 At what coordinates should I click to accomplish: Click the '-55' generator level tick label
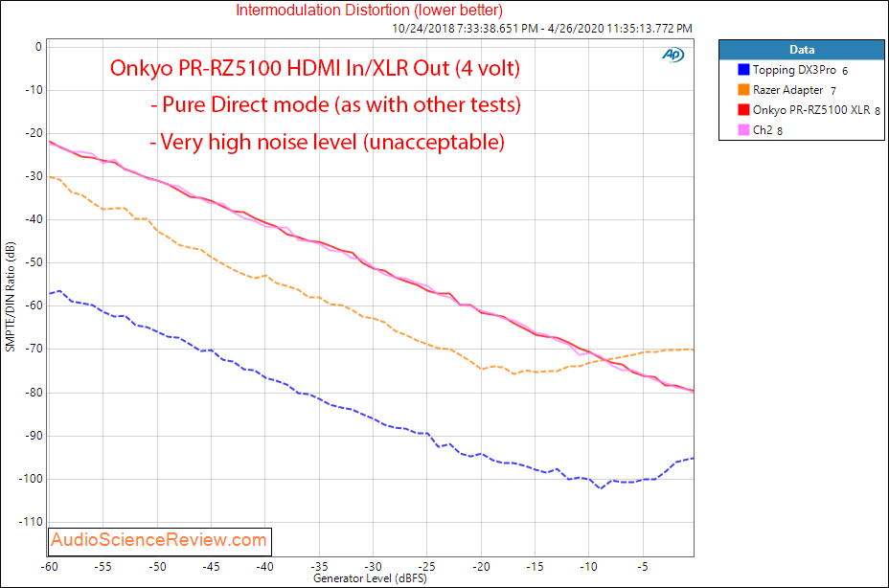(x=103, y=567)
